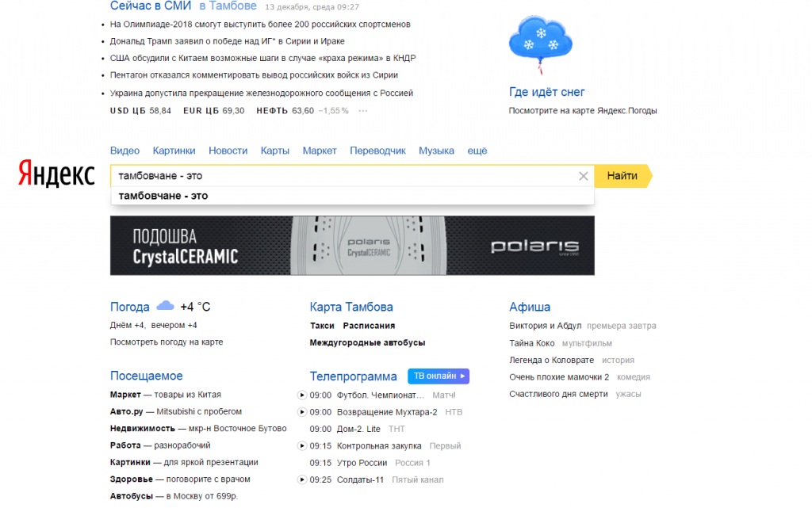
Task: Open Авто.ру — Mitsubishi с пробегом
Action: click(x=175, y=412)
